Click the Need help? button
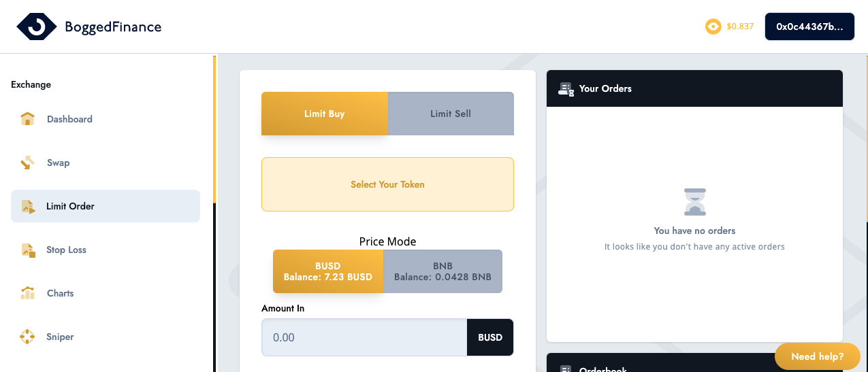The width and height of the screenshot is (868, 372). (x=817, y=356)
